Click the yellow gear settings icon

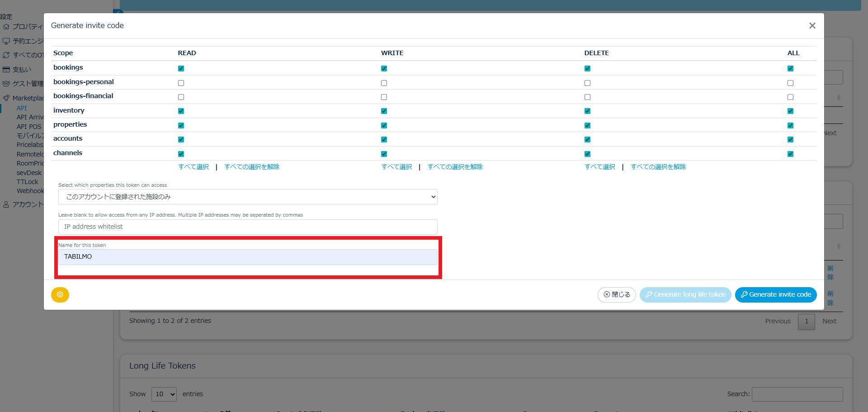[x=60, y=295]
